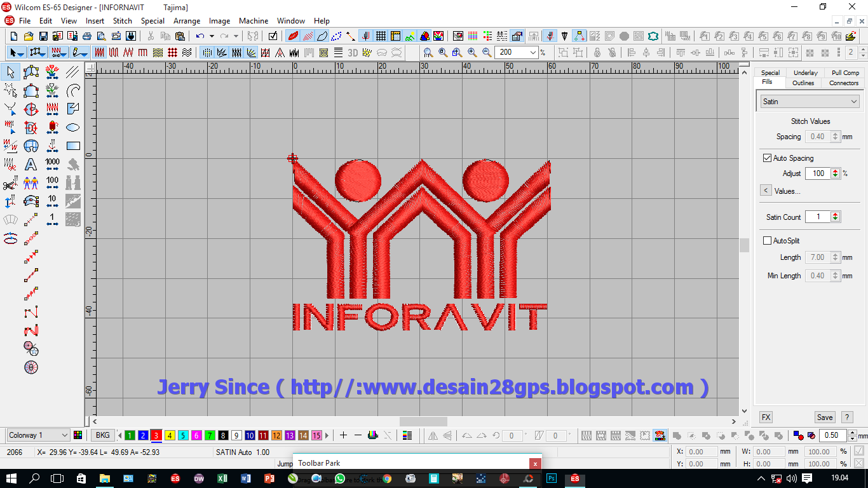Select the Rectangle shape tool
Screen dimensions: 868x488
73,146
